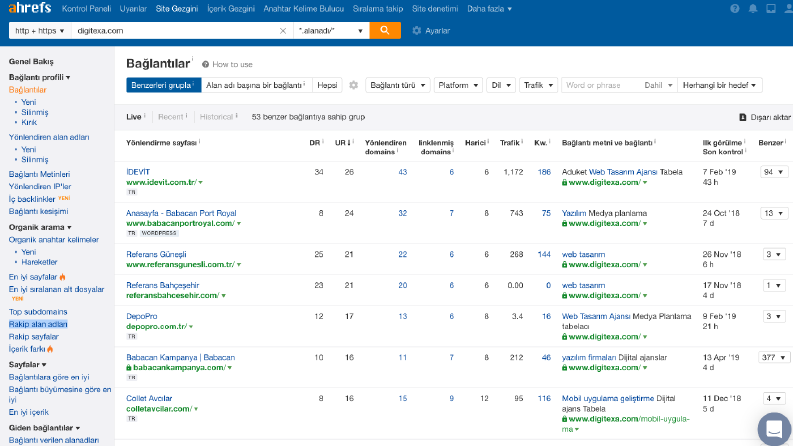Image resolution: width=793 pixels, height=446 pixels.
Task: Sort by the DR column header
Action: [315, 143]
